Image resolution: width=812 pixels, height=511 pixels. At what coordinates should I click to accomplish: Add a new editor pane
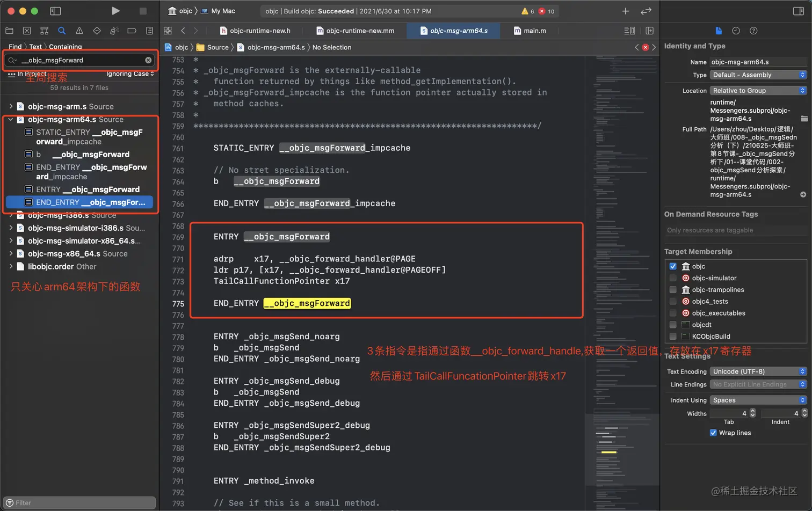[x=649, y=31]
